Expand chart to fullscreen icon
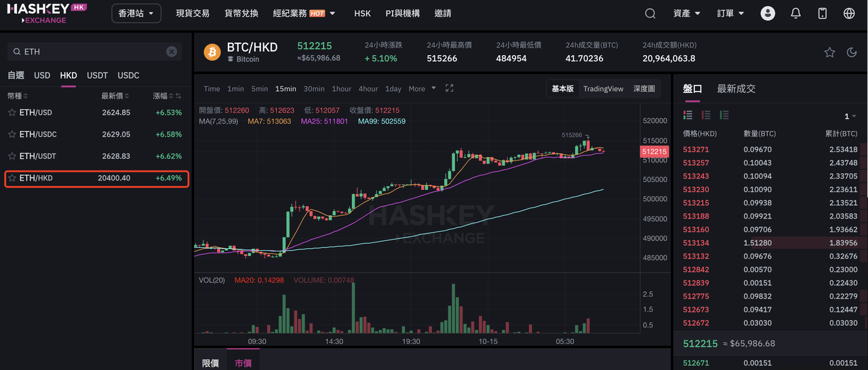This screenshot has width=868, height=370. tap(449, 88)
